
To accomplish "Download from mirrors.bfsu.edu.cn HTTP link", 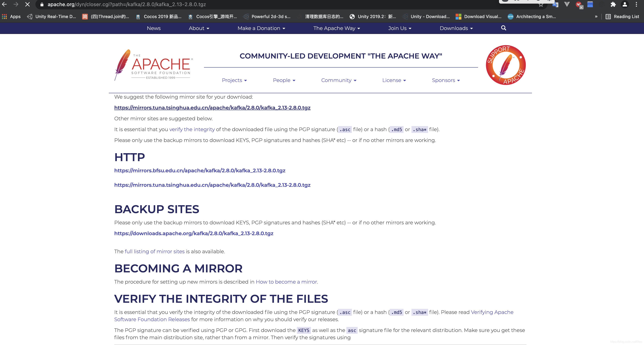I will point(200,171).
